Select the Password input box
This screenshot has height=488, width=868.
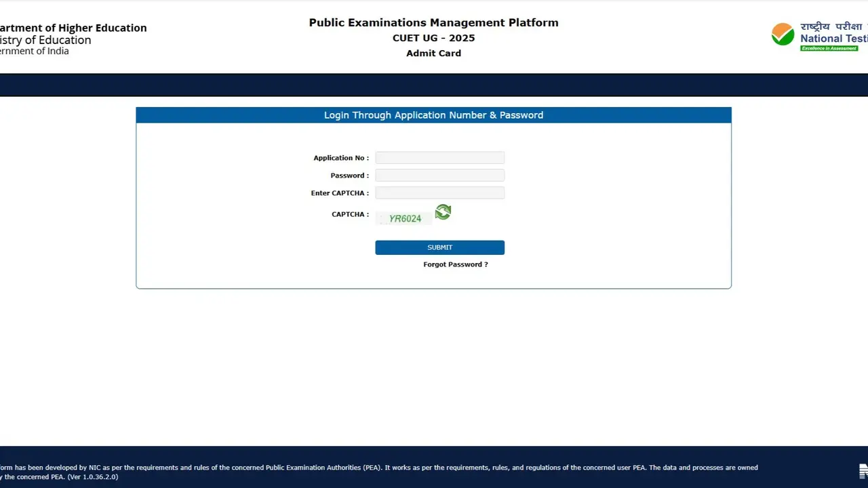point(439,175)
